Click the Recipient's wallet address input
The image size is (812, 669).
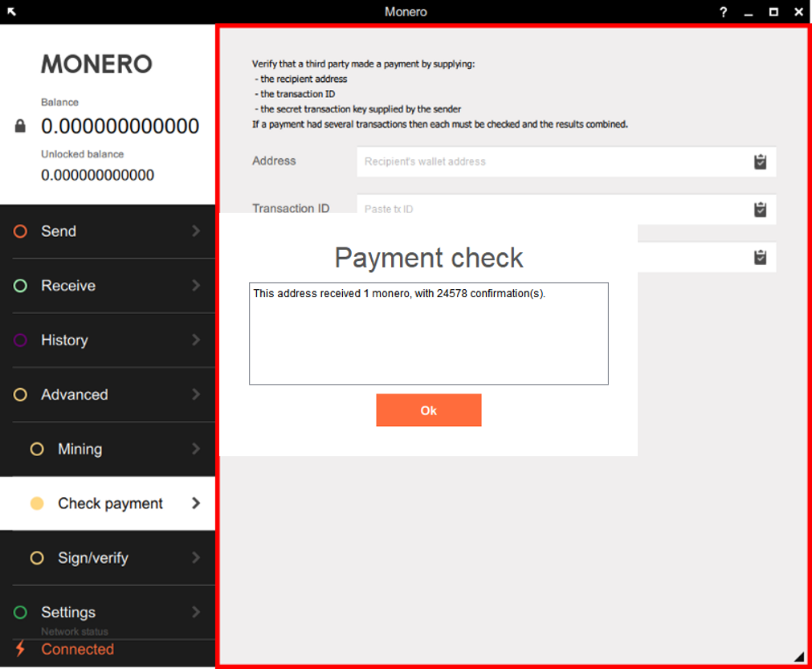566,161
